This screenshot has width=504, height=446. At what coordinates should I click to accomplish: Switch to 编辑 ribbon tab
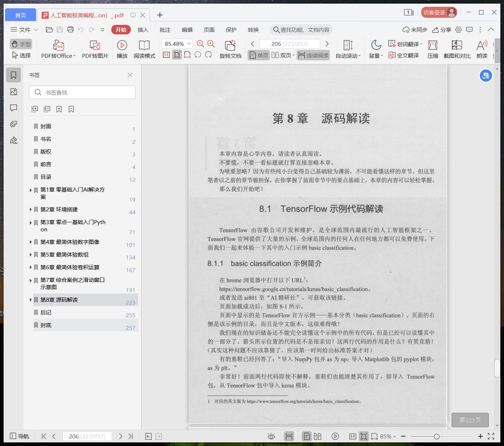pos(187,30)
